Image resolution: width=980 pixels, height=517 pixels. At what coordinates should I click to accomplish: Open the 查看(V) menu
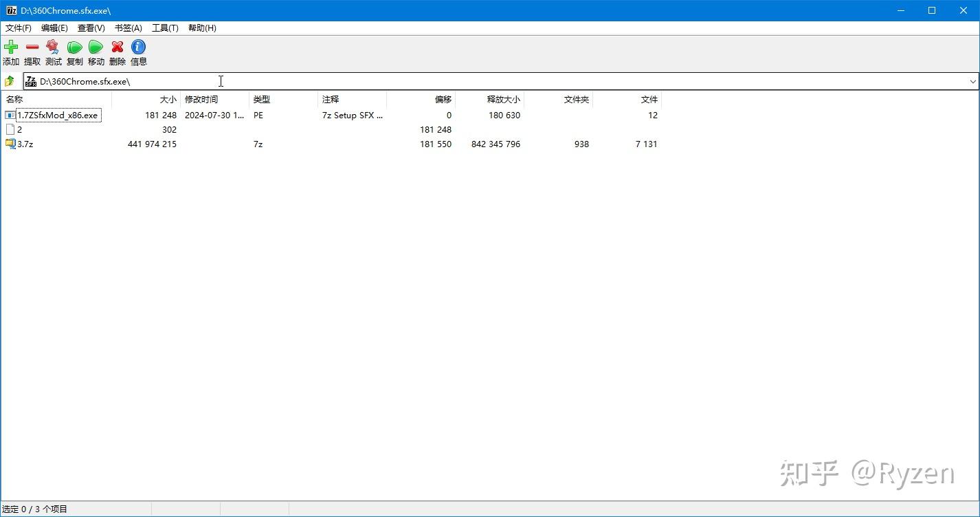point(90,27)
